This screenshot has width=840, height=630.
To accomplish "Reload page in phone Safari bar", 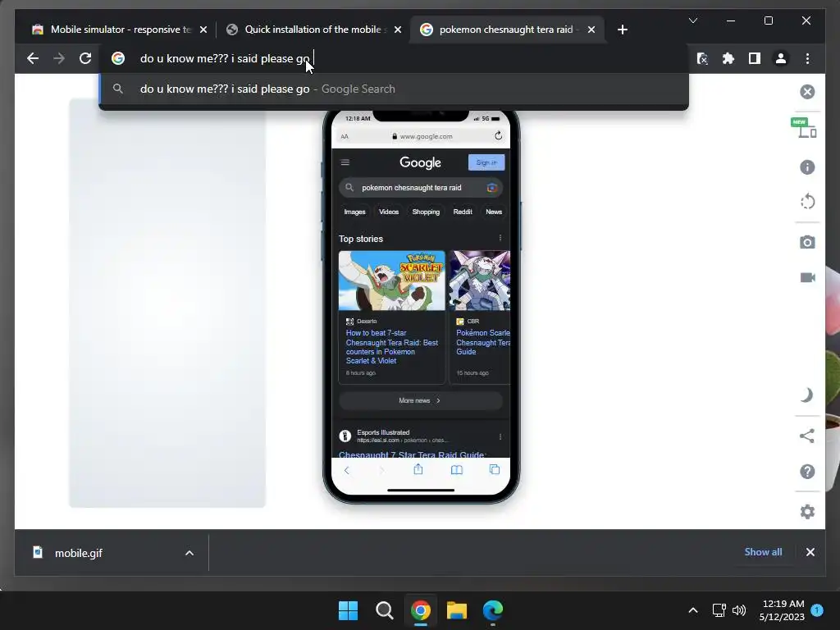I will click(x=498, y=135).
